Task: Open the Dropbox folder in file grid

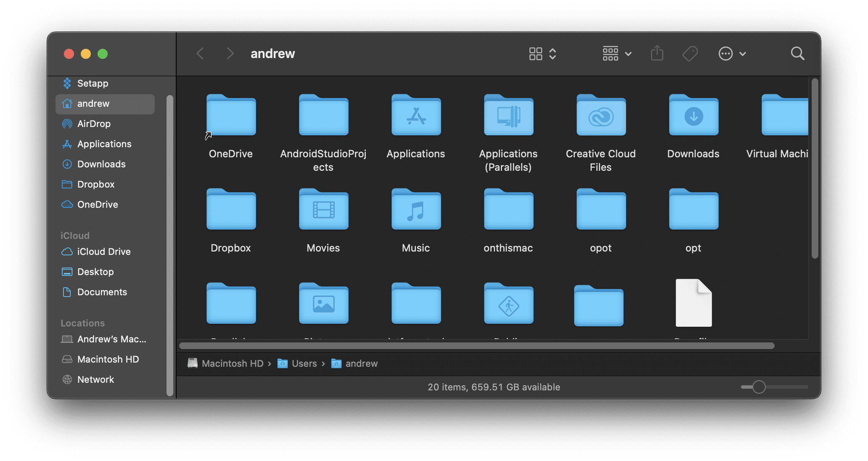Action: (231, 209)
